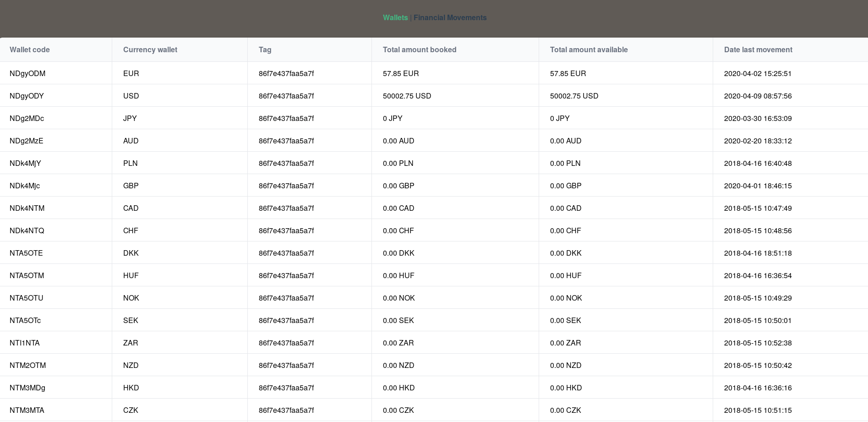Select wallet code NDg2MzE

click(x=26, y=141)
